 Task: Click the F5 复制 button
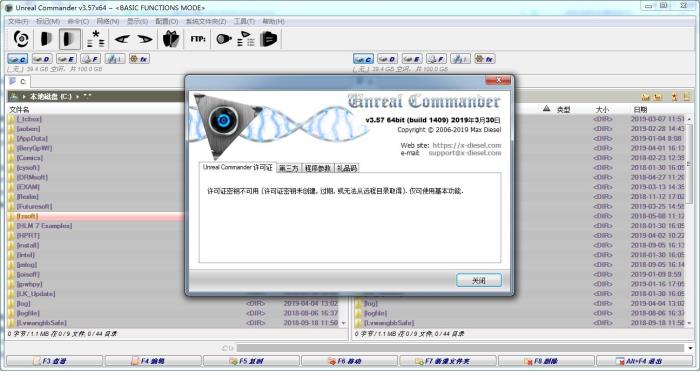pyautogui.click(x=251, y=361)
